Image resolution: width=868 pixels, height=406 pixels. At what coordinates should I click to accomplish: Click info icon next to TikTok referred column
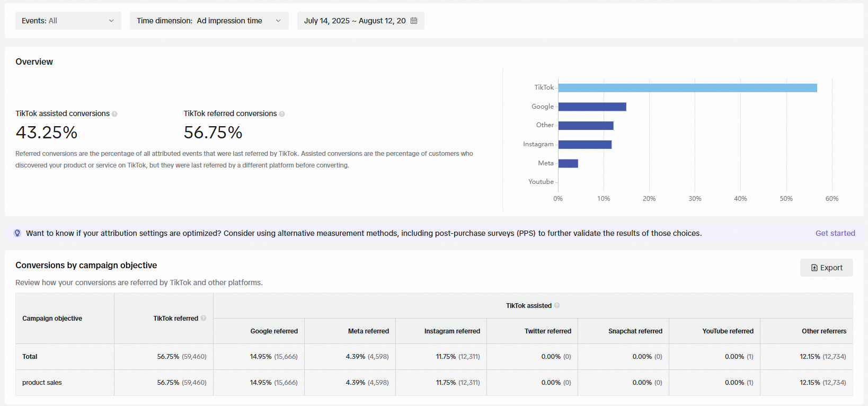[203, 319]
